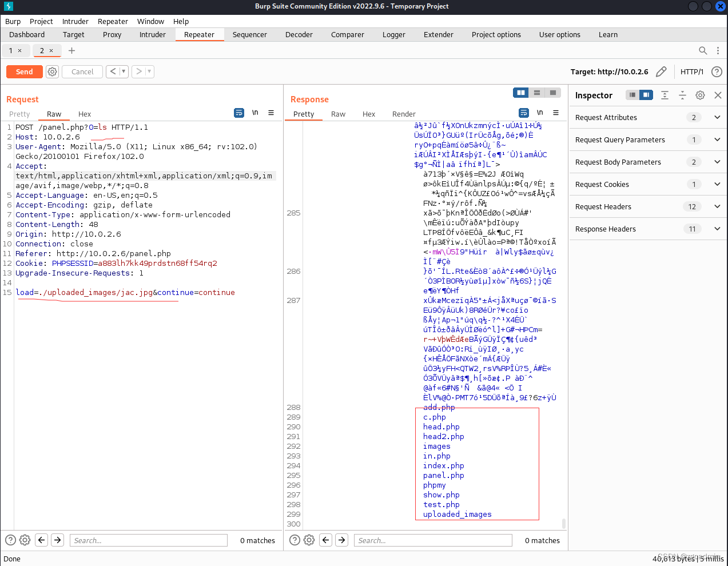
Task: Toggle request word wrap icon
Action: click(239, 113)
